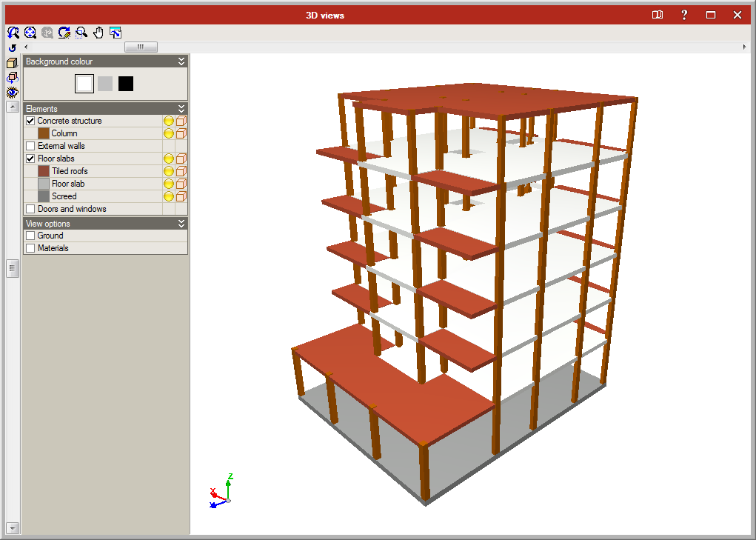Collapse the Elements panel
Viewport: 756px width, 540px height.
[181, 108]
